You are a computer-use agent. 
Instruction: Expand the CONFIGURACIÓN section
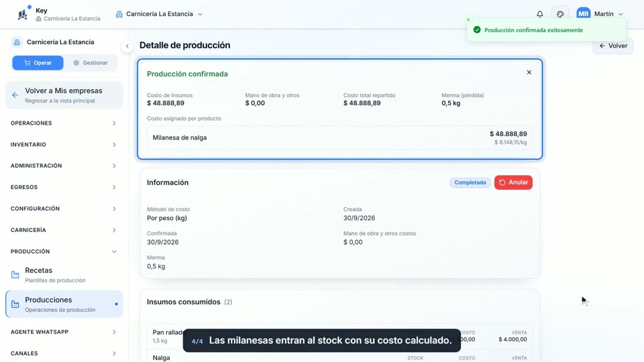click(64, 208)
